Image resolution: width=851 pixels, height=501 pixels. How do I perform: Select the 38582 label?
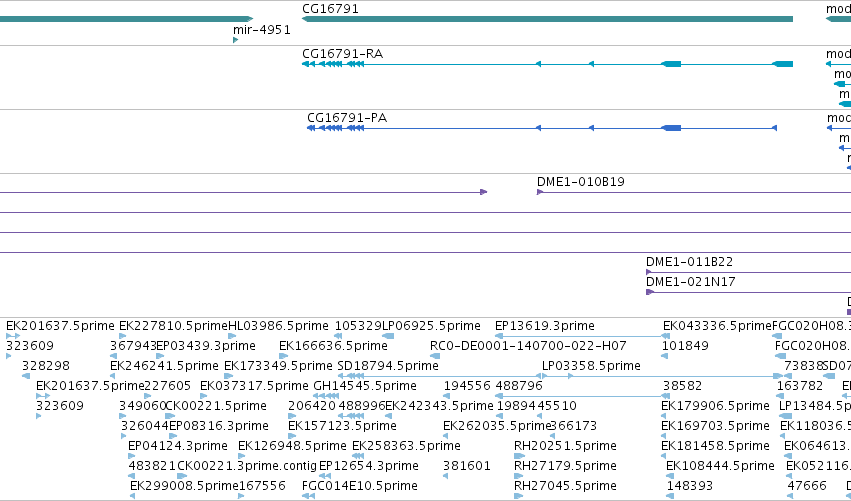(x=682, y=386)
